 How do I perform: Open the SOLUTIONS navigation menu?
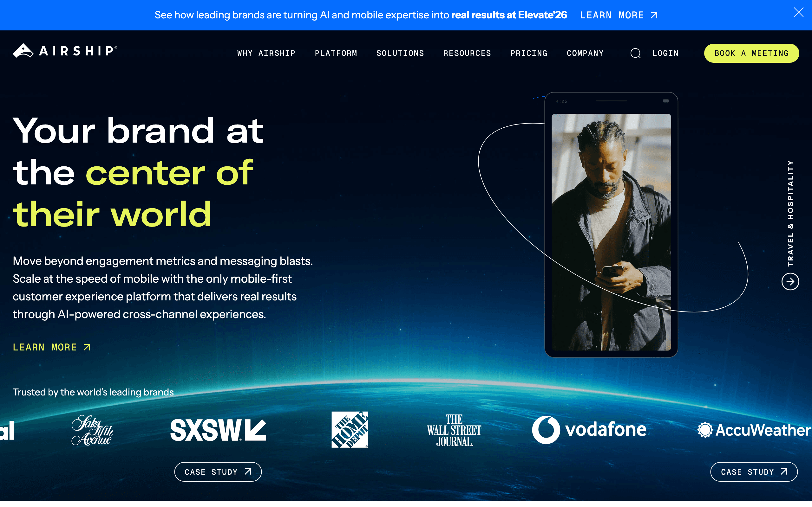pyautogui.click(x=400, y=53)
